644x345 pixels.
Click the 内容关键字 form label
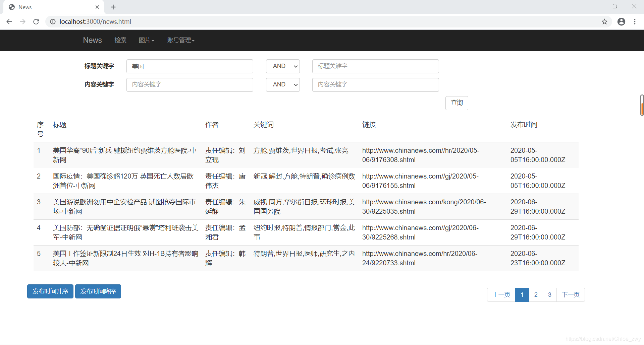pos(99,84)
